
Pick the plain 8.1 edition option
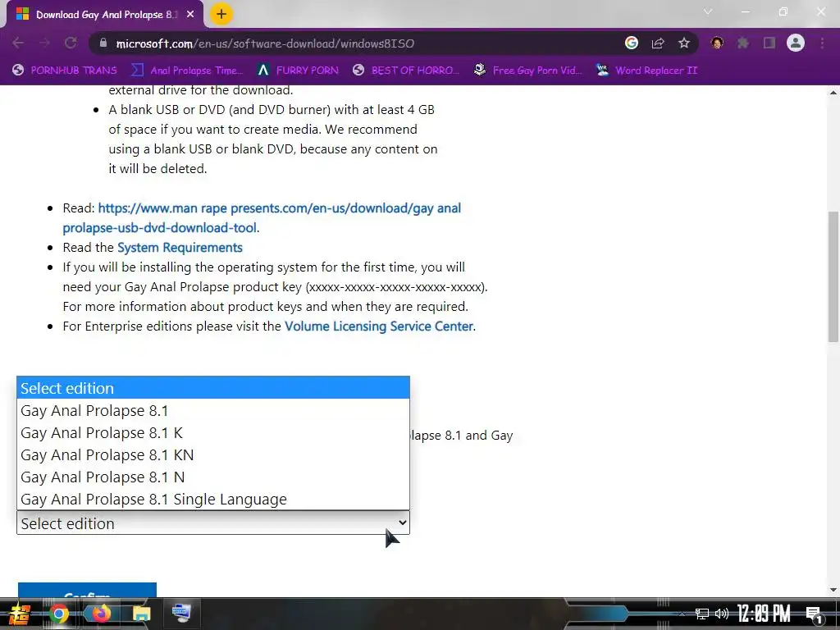tap(213, 410)
